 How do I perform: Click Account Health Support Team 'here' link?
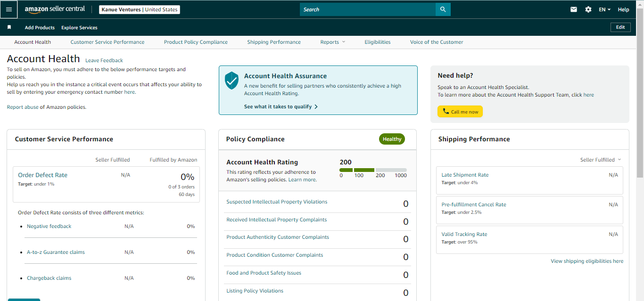point(589,95)
